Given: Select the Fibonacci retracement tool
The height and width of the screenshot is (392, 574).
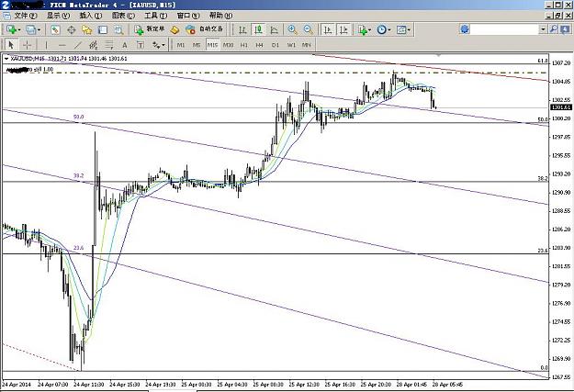Looking at the screenshot, I should click(x=109, y=45).
